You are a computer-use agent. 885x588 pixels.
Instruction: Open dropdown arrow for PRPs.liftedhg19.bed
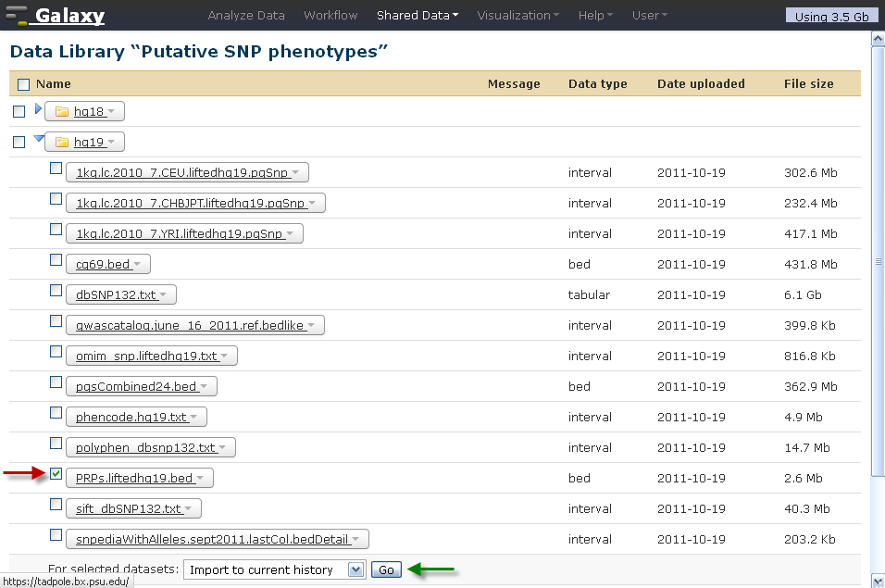click(200, 478)
